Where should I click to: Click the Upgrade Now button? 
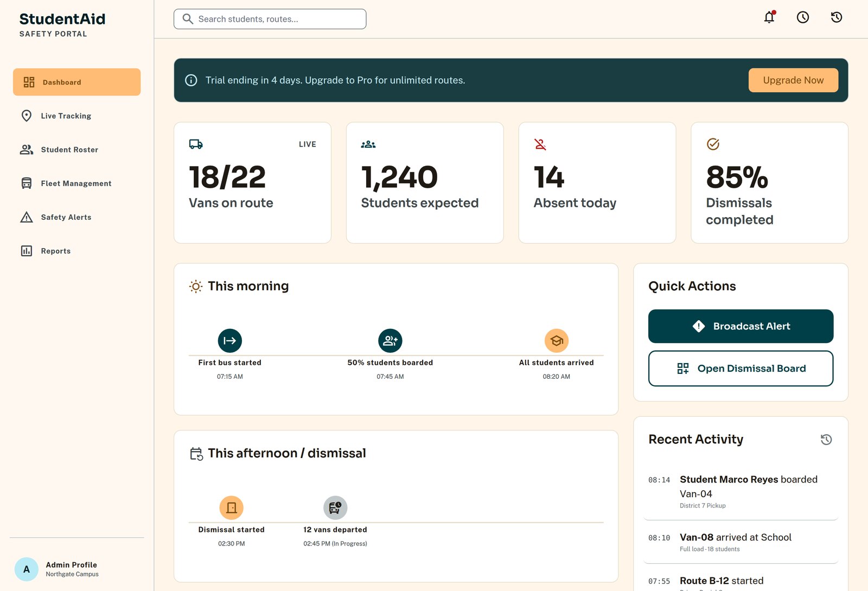click(x=793, y=80)
